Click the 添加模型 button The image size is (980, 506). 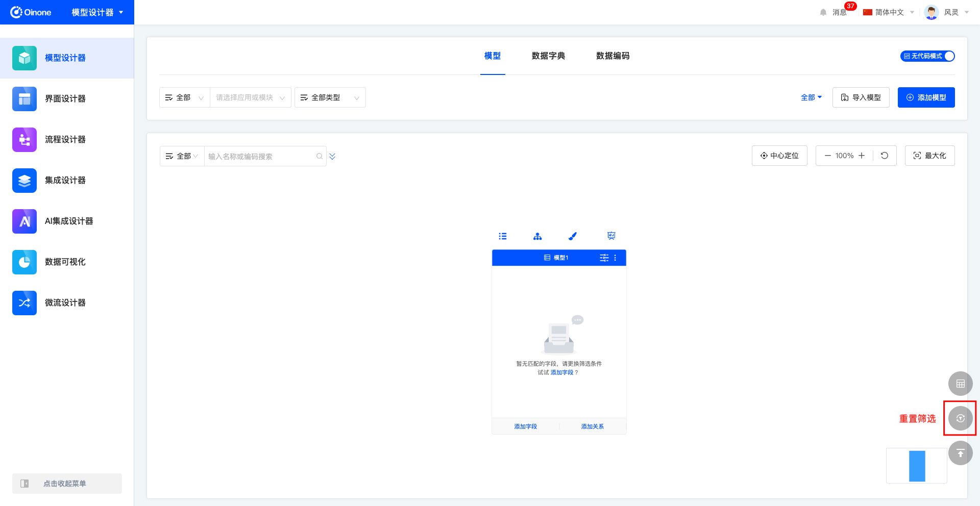926,97
